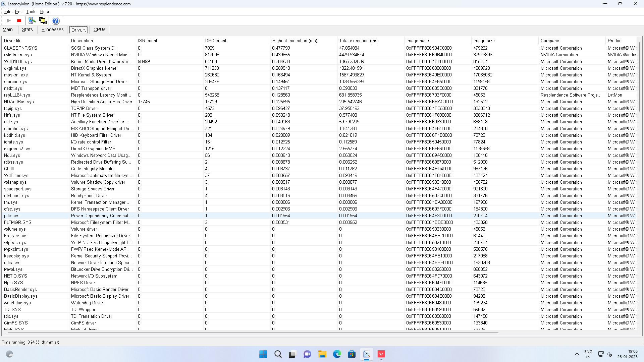The image size is (644, 362).
Task: Click the overlapping windows toolbar icon
Action: coord(43,21)
